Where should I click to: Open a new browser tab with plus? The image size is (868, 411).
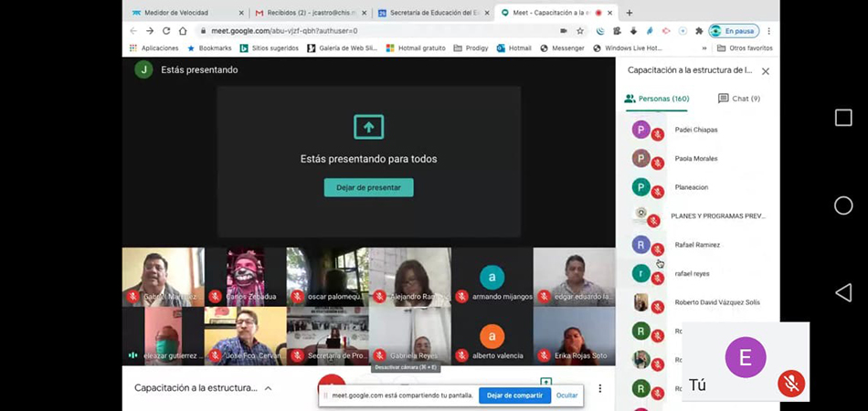click(629, 13)
